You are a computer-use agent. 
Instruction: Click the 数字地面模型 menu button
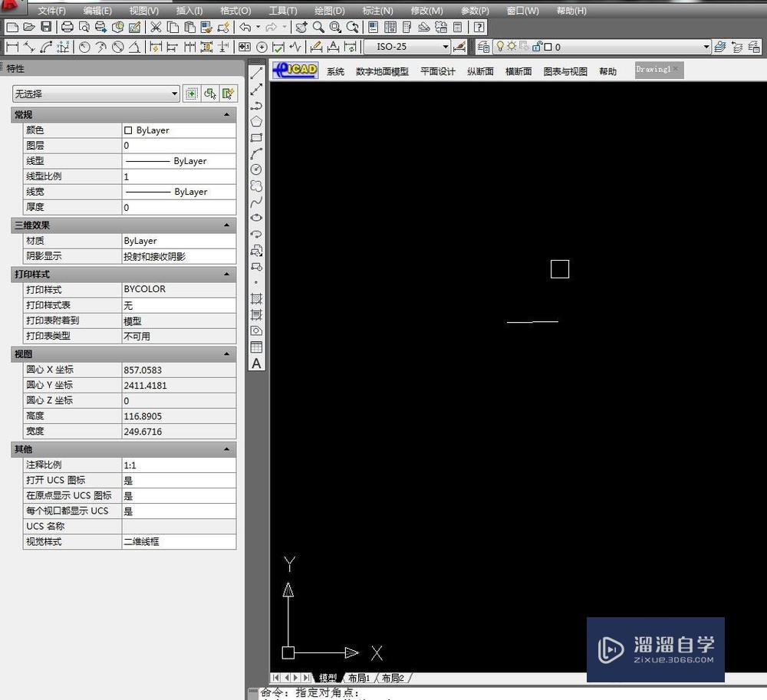point(382,71)
